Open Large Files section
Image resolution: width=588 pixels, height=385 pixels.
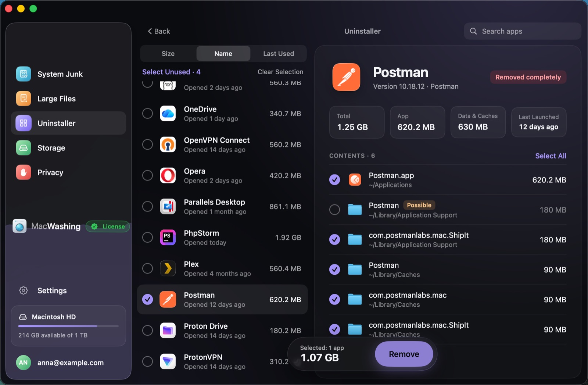(x=68, y=99)
